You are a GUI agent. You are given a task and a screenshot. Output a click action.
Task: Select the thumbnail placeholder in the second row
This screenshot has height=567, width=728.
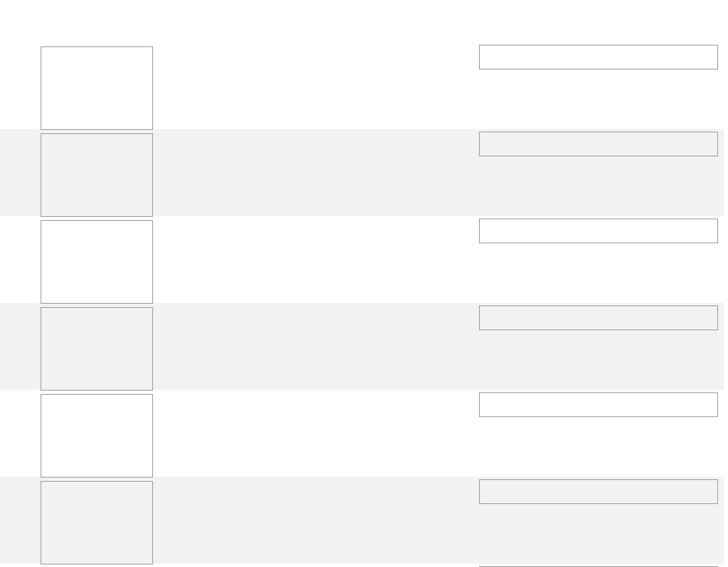point(97,175)
